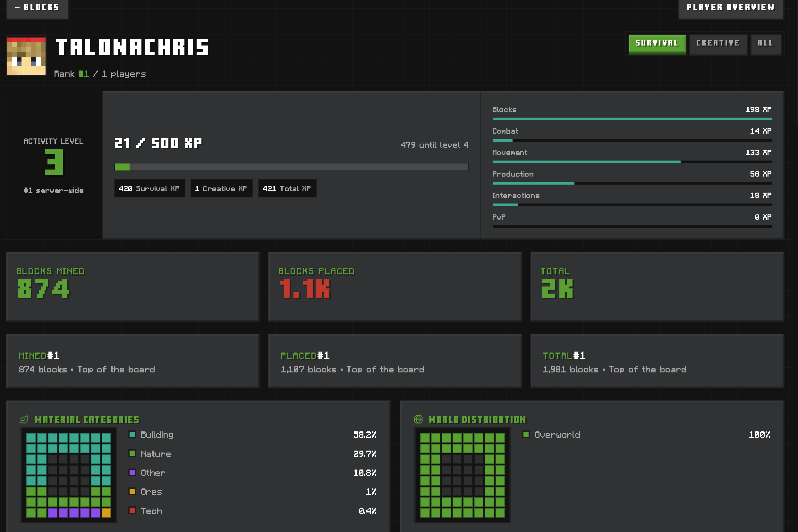Click the '0 XP' PvP value
798x532 pixels.
pyautogui.click(x=763, y=217)
